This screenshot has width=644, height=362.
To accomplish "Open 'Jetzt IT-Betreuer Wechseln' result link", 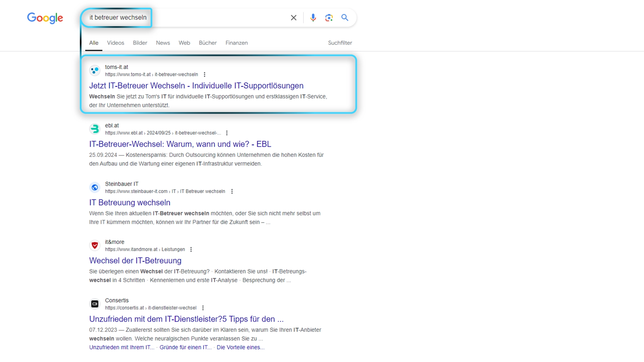I will pos(196,86).
